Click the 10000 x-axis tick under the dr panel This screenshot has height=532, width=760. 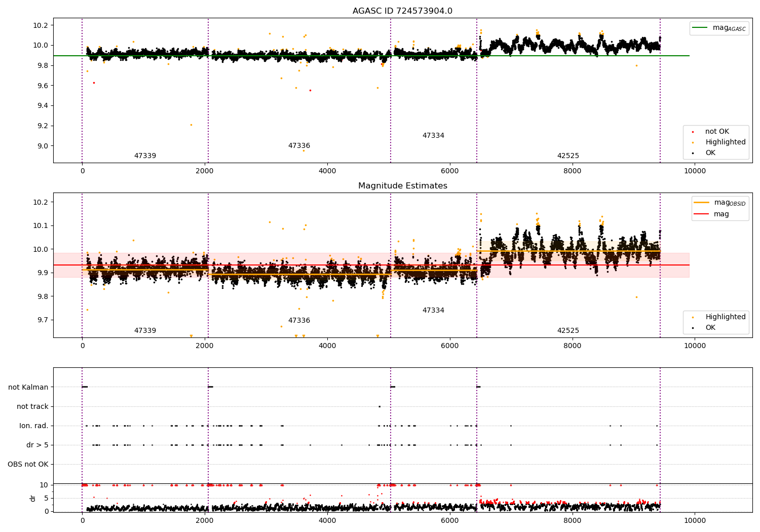click(695, 520)
